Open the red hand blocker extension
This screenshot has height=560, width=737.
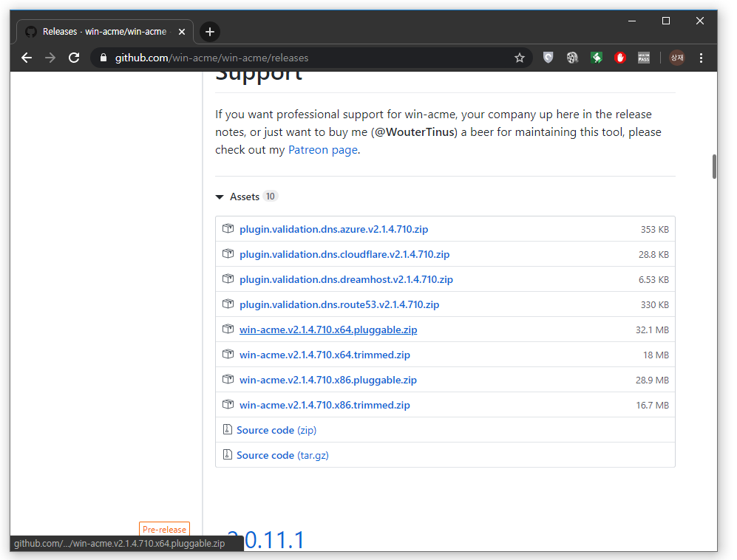point(620,58)
